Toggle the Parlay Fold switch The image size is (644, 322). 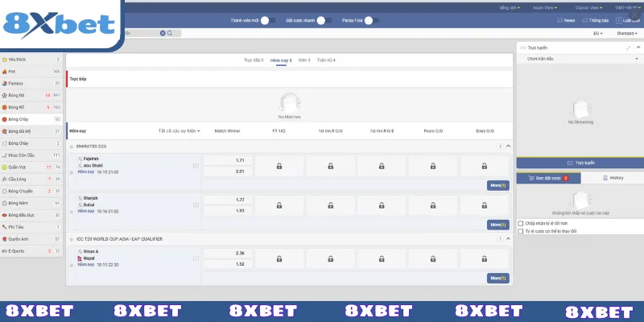pos(372,20)
